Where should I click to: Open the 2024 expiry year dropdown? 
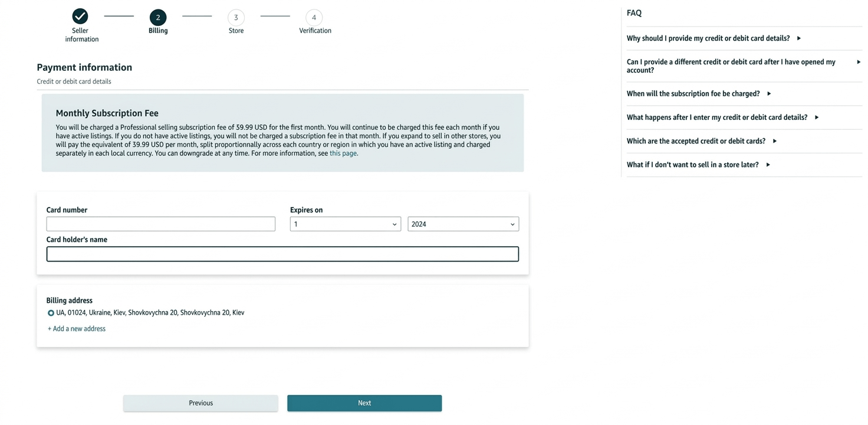(x=463, y=224)
